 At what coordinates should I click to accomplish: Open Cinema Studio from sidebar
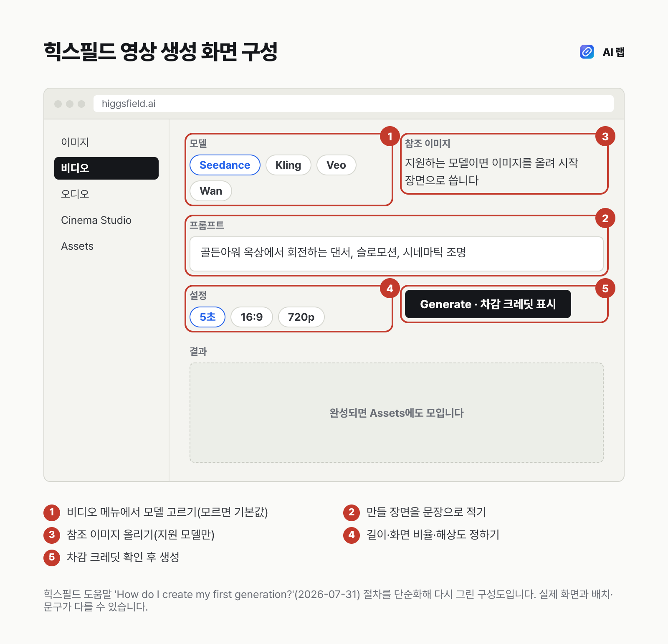click(x=106, y=220)
